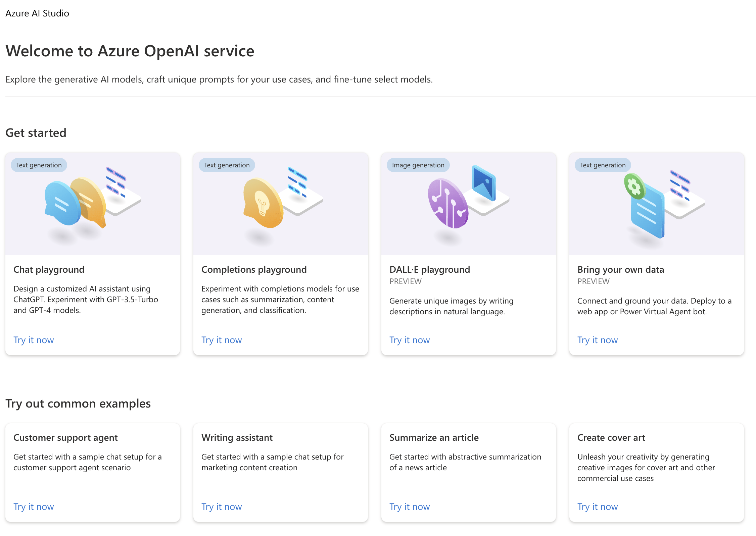Click the Bring your own data document illustration
This screenshot has width=756, height=536.
tap(647, 211)
